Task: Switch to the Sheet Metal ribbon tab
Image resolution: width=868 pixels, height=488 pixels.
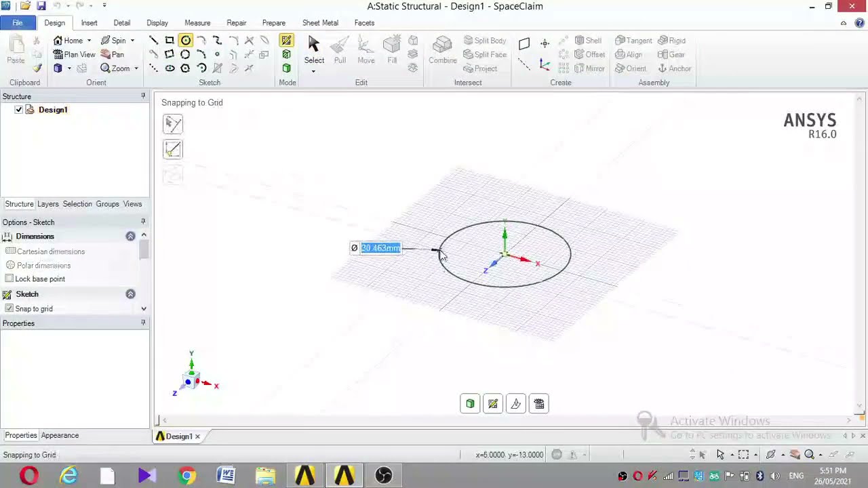Action: pyautogui.click(x=320, y=23)
